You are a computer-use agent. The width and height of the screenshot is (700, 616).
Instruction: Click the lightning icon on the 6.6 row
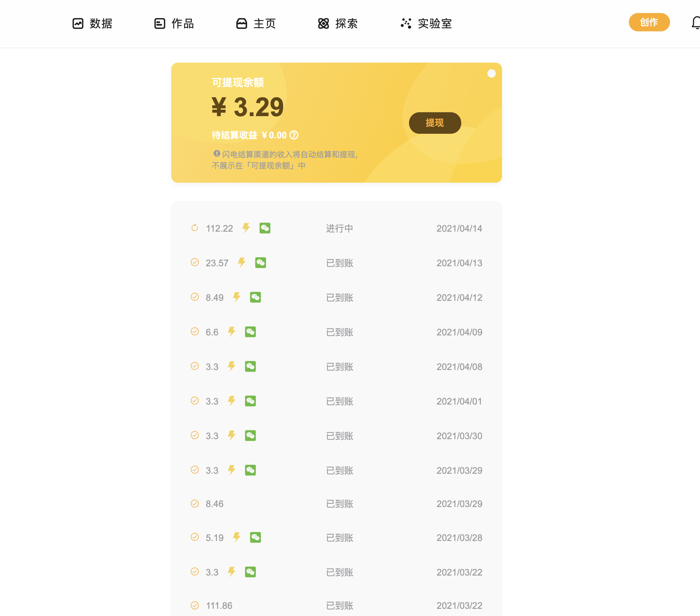pos(232,331)
